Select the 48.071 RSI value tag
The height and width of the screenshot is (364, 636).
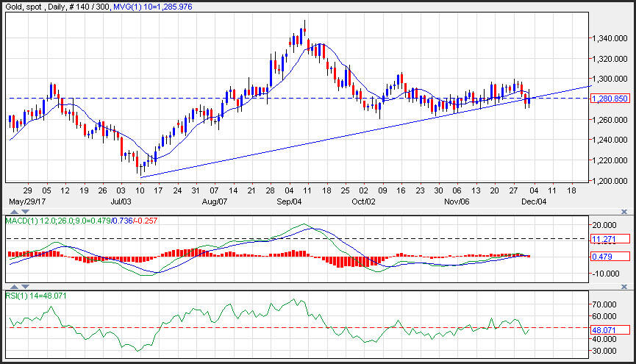click(x=610, y=330)
